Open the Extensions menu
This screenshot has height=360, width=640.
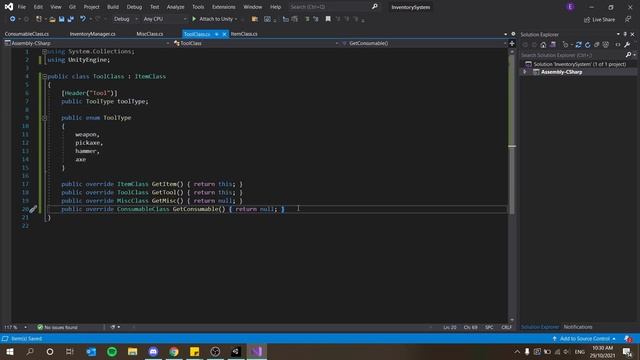224,7
